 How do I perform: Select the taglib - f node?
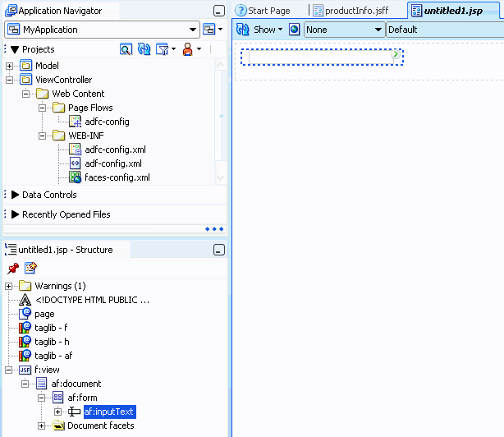(x=51, y=328)
